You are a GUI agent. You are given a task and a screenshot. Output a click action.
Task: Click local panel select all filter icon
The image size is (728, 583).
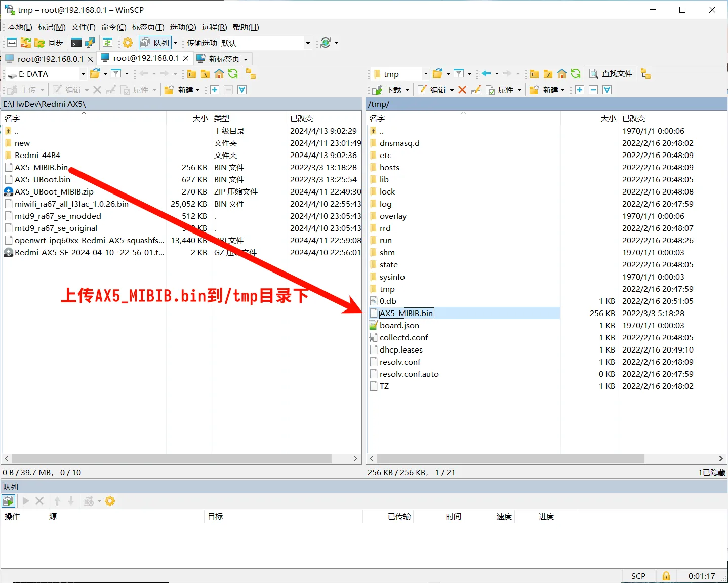coord(242,90)
